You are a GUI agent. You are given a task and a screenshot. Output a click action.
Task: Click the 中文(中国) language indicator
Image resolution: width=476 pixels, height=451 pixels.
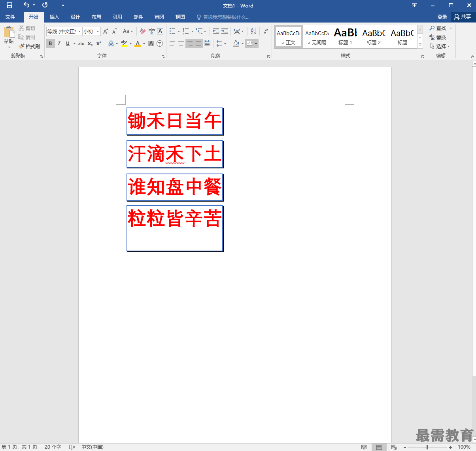click(93, 447)
